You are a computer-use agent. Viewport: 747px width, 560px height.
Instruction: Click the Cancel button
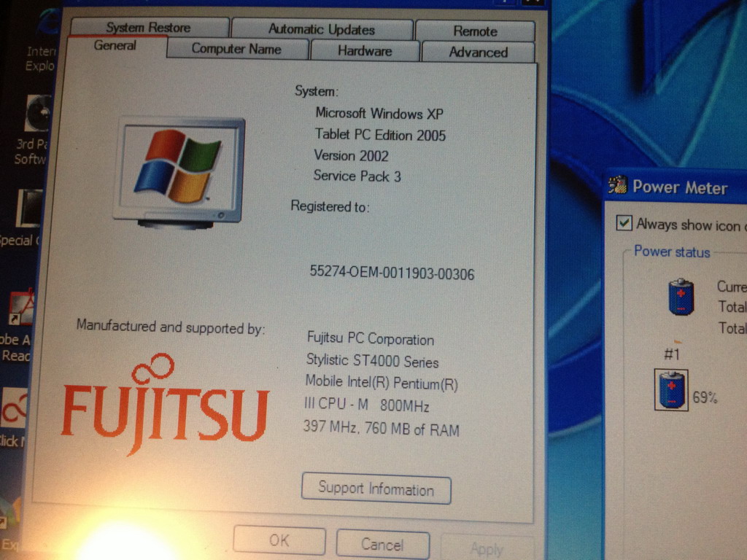click(x=382, y=544)
